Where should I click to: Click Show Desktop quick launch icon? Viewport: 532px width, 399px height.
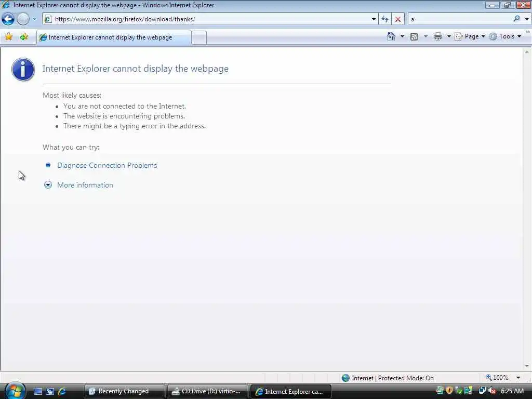coord(37,391)
